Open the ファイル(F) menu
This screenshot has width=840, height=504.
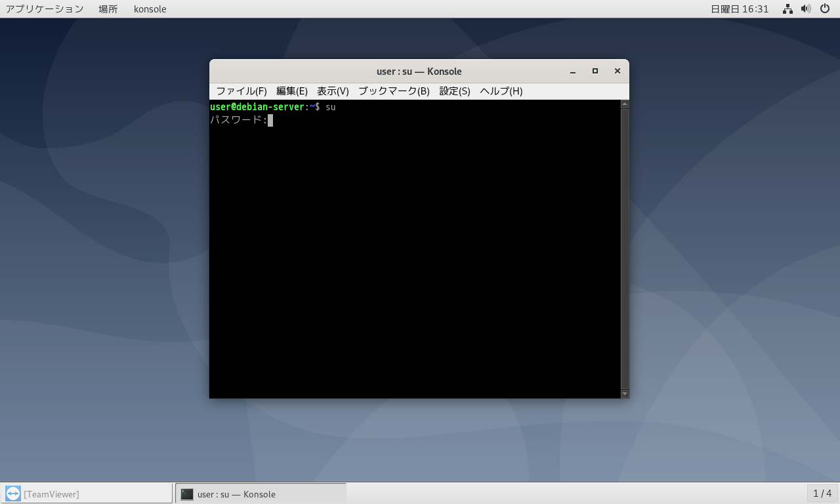(241, 91)
